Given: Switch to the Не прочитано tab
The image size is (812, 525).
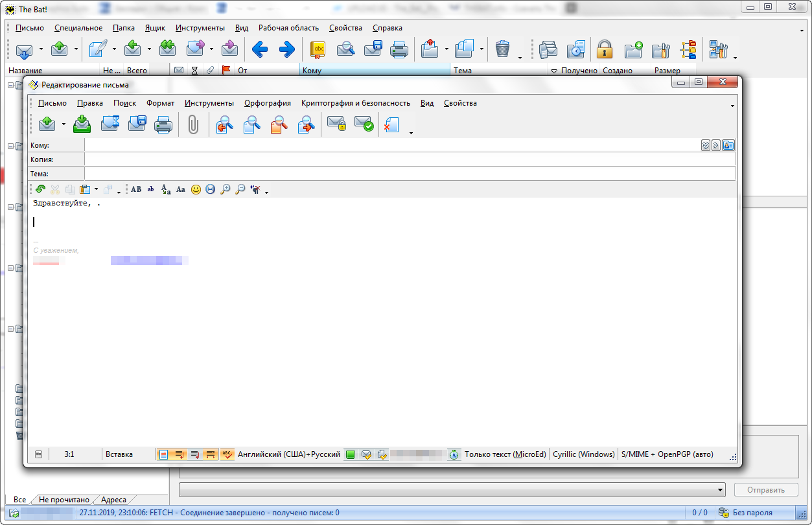Looking at the screenshot, I should coord(64,500).
